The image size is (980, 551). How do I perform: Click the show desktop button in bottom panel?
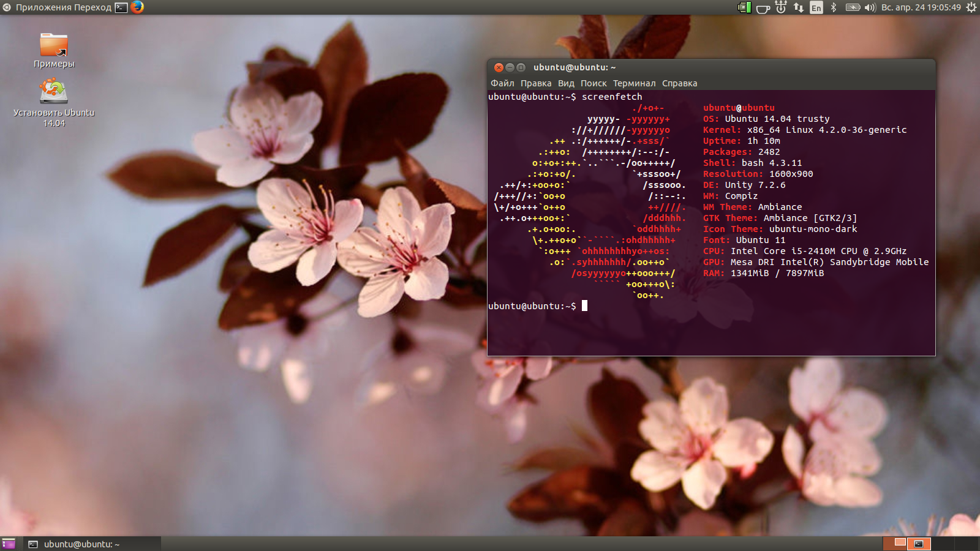(9, 544)
